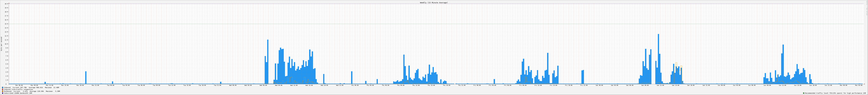868x95 pixels.
Task: Click the 15 M y-axis label
Action: coord(6,24)
